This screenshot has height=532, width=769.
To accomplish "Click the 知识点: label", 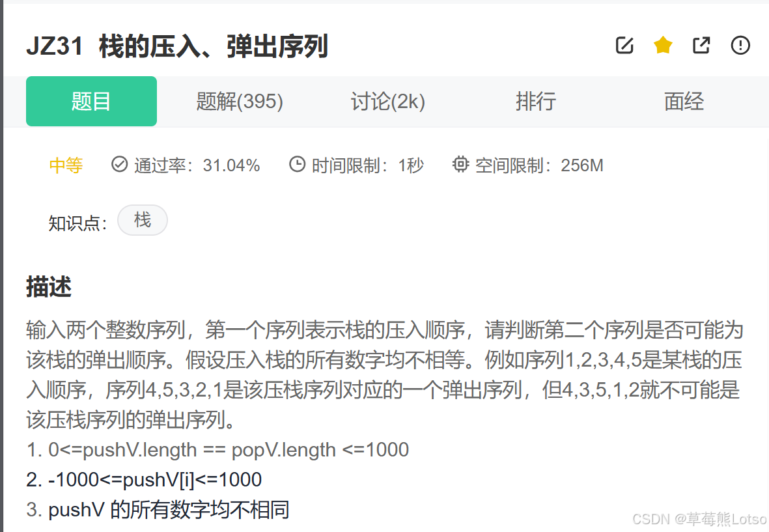I will (x=77, y=223).
